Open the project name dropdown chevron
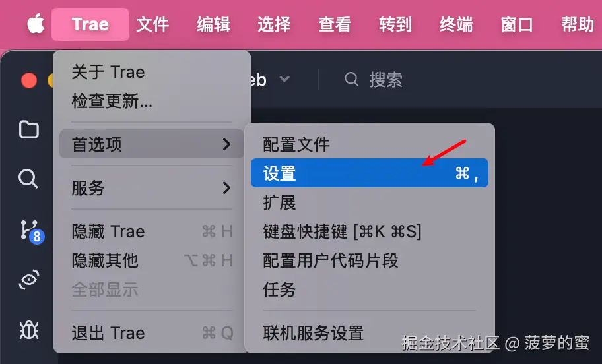This screenshot has height=364, width=602. click(284, 79)
